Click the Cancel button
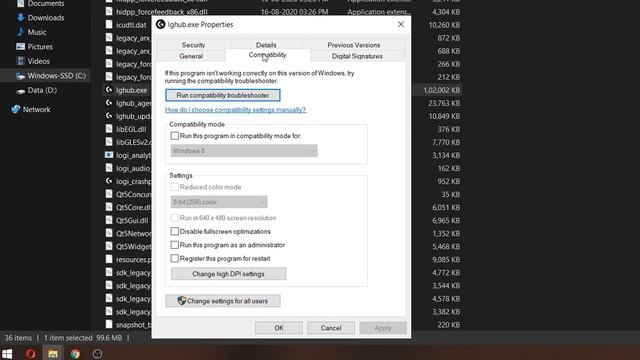This screenshot has height=360, width=640. 331,328
